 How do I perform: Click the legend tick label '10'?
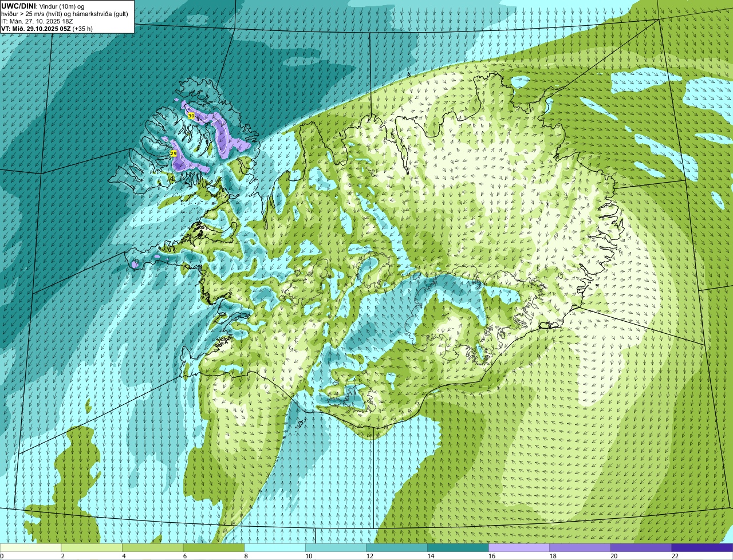[309, 556]
